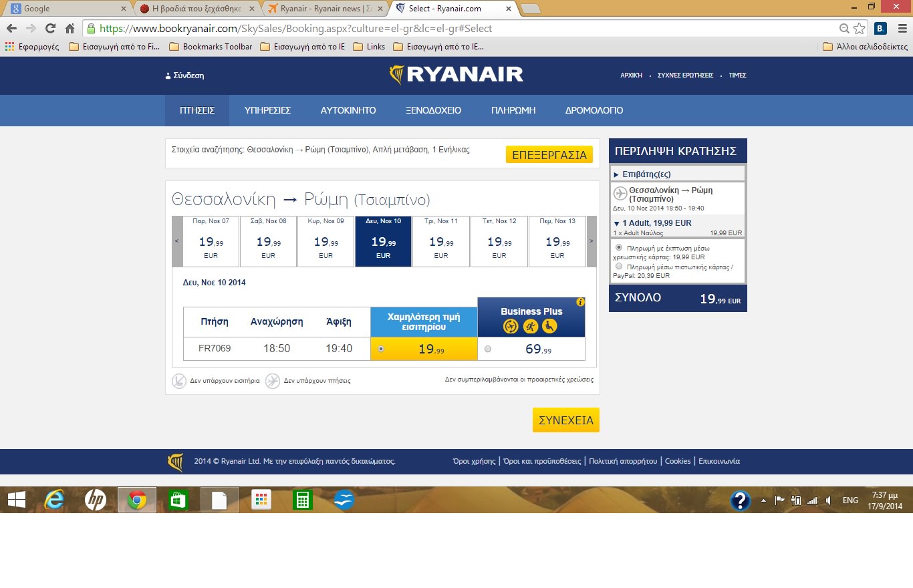Click the priority boarding running-man icon
This screenshot has width=913, height=588.
pos(531,326)
